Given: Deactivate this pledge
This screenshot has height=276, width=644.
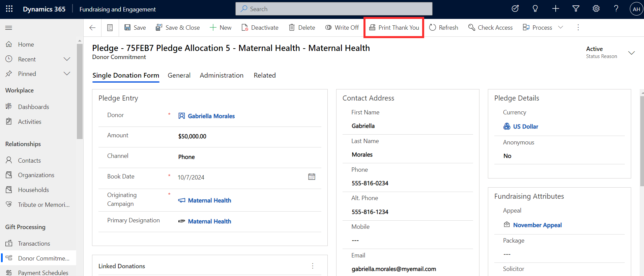Looking at the screenshot, I should pyautogui.click(x=260, y=28).
